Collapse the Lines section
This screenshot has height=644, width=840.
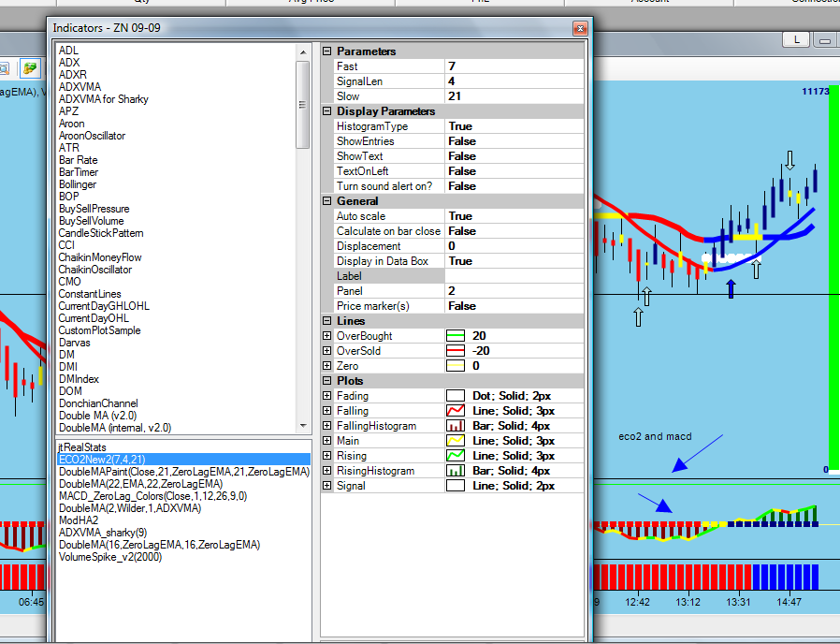tap(326, 321)
